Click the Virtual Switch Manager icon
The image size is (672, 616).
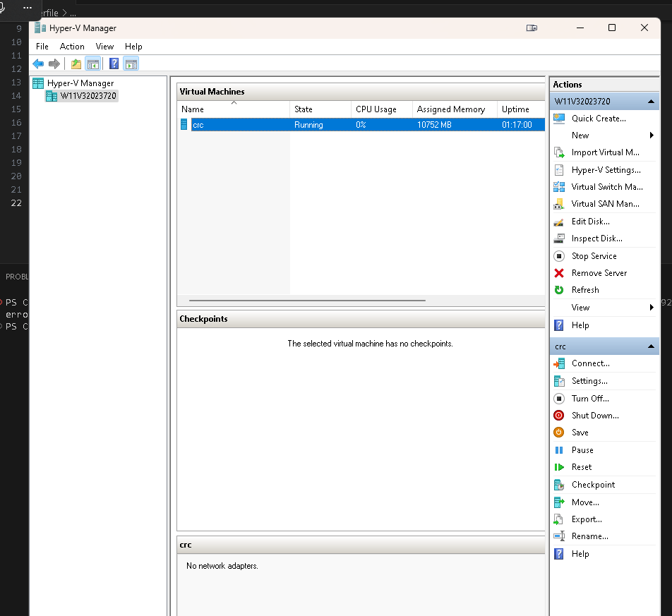559,187
